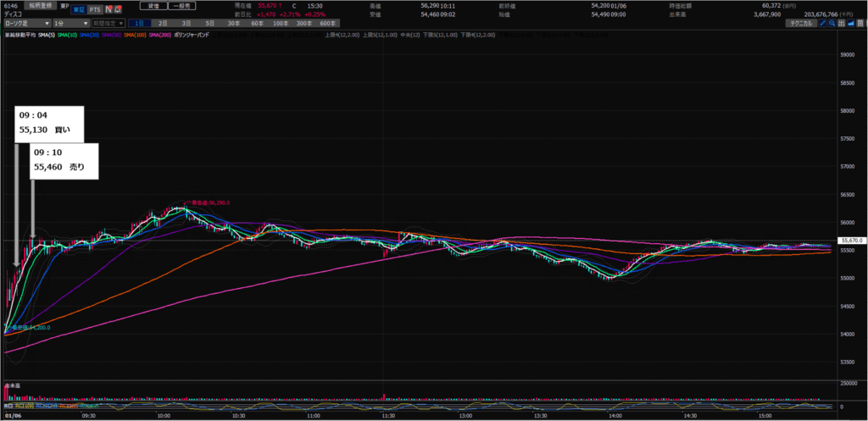The image size is (868, 421).
Task: Select the 1日 period tab
Action: 142,24
